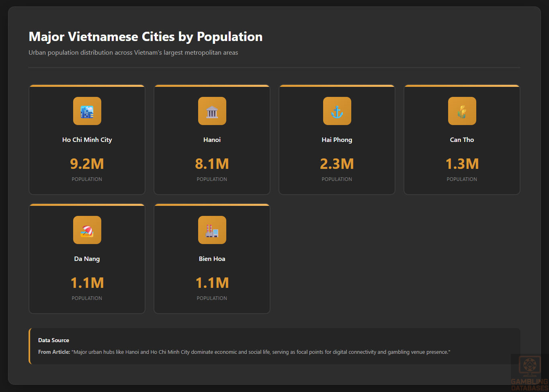This screenshot has height=392, width=549.
Task: Click the 9.2M population value
Action: pos(87,164)
